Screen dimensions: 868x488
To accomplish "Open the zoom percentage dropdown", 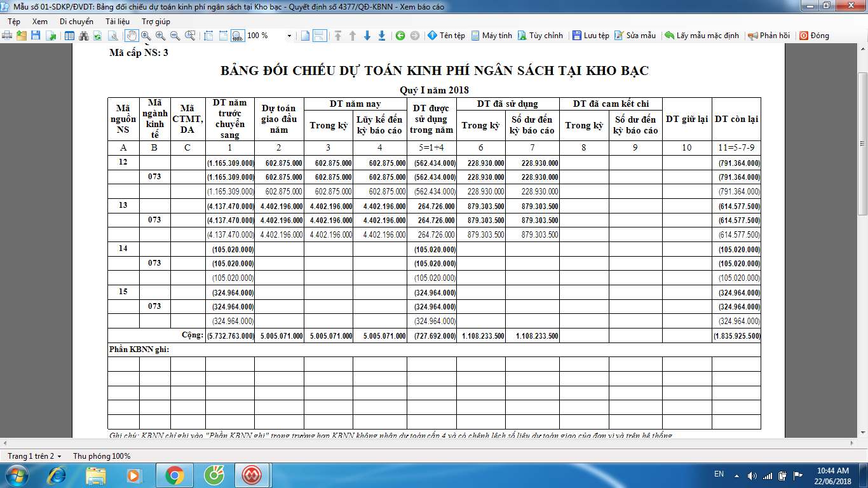I will [289, 36].
